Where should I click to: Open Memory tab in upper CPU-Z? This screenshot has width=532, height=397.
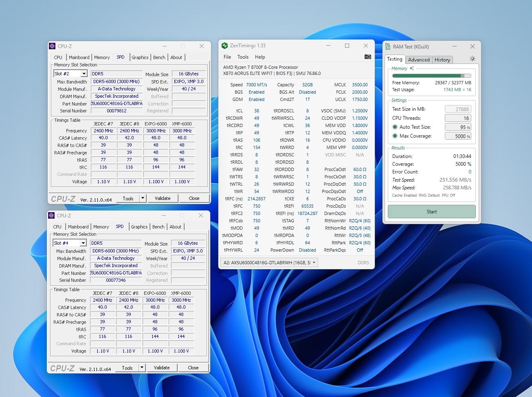(102, 57)
